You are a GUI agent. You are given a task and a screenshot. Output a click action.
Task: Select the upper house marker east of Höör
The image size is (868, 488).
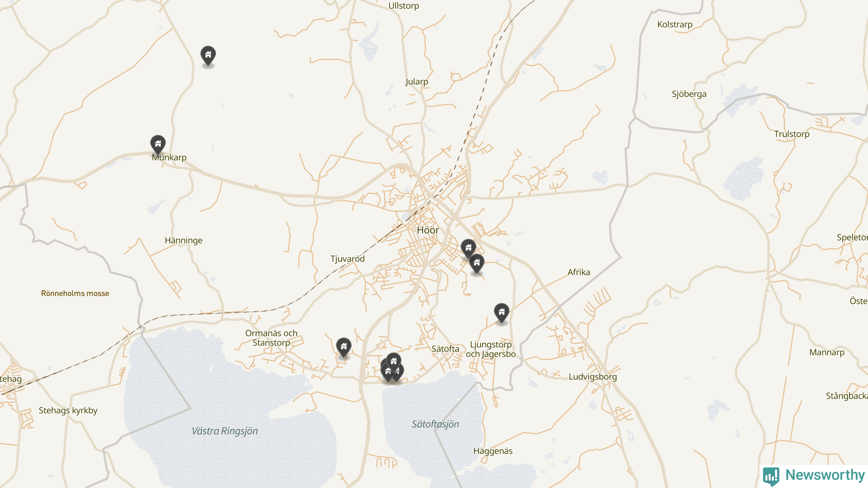(468, 248)
